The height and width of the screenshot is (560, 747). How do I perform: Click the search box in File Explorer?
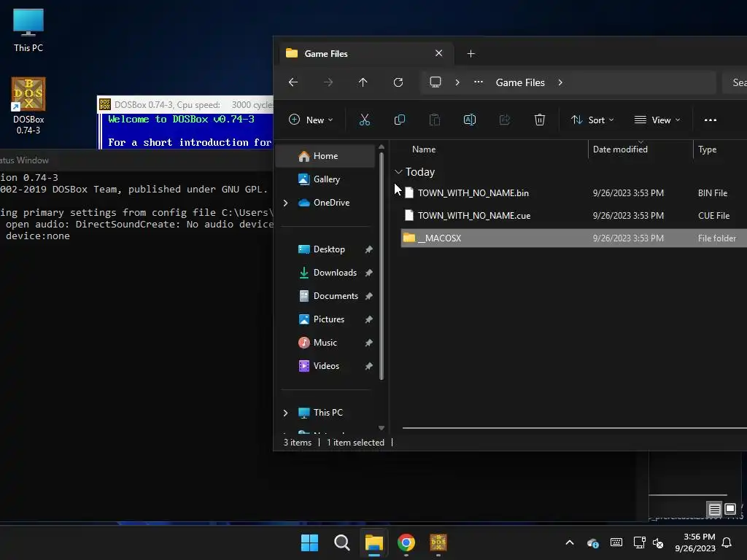(x=735, y=82)
